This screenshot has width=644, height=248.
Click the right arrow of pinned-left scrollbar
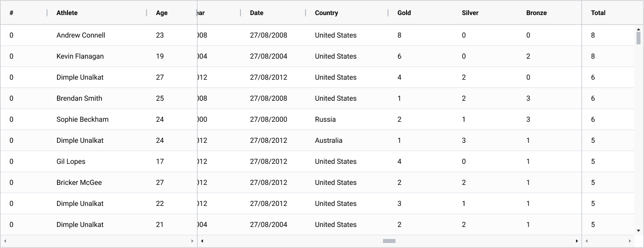pos(192,241)
